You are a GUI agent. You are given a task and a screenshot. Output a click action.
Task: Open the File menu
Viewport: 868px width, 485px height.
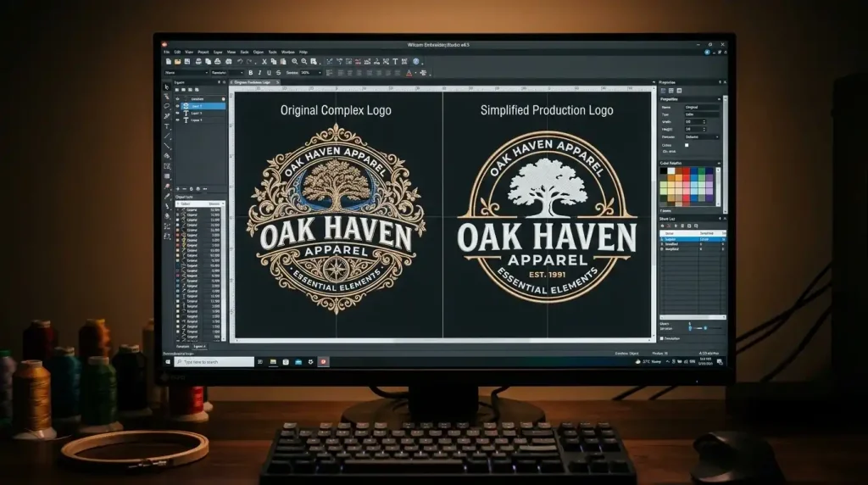click(167, 52)
